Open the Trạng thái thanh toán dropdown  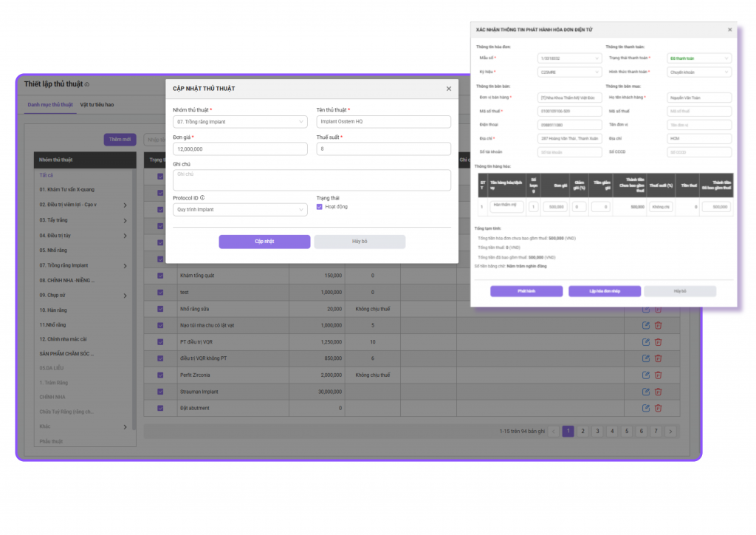tap(698, 58)
